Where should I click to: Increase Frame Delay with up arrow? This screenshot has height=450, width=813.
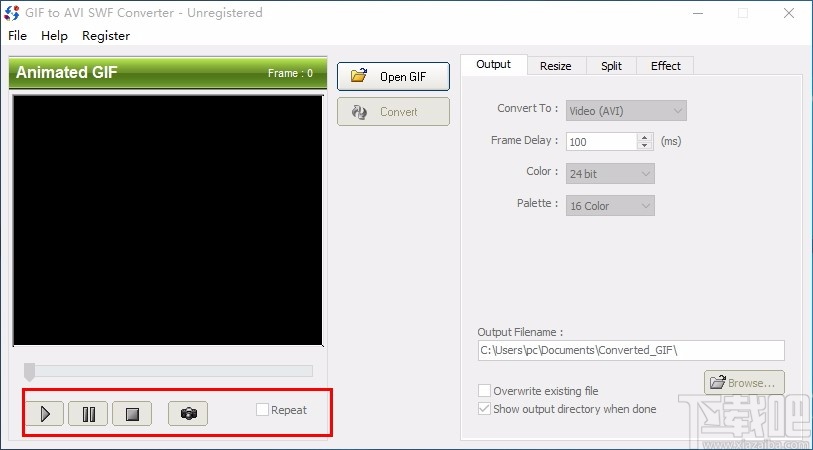(x=644, y=137)
